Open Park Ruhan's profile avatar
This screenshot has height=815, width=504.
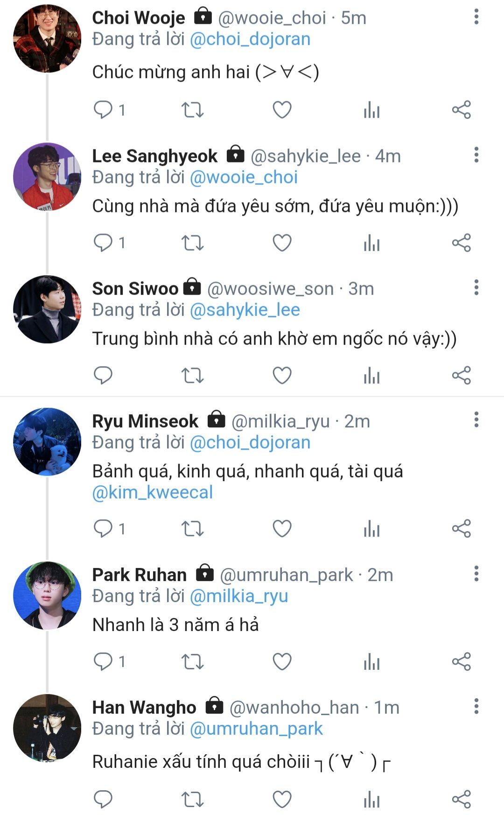tap(47, 595)
